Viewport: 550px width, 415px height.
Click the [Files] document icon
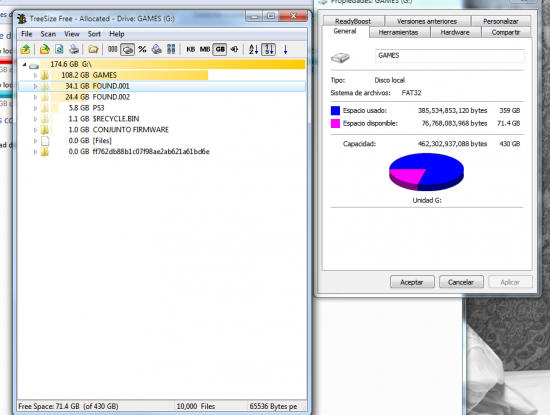point(45,141)
